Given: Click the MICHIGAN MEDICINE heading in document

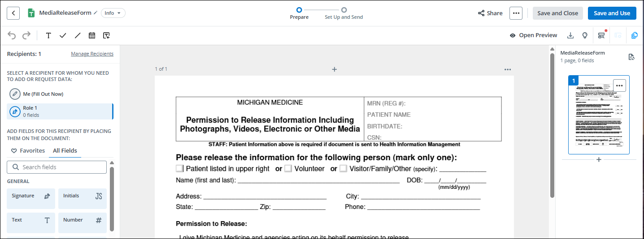Looking at the screenshot, I should (270, 102).
